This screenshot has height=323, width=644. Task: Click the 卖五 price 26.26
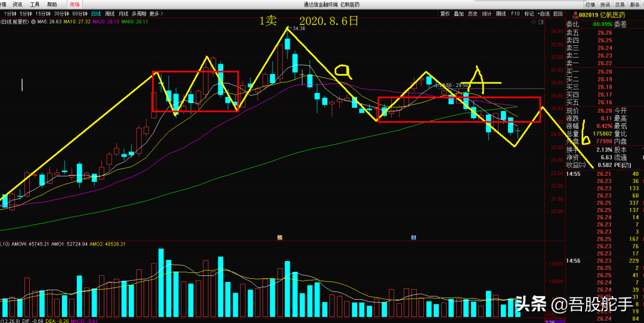pyautogui.click(x=605, y=33)
